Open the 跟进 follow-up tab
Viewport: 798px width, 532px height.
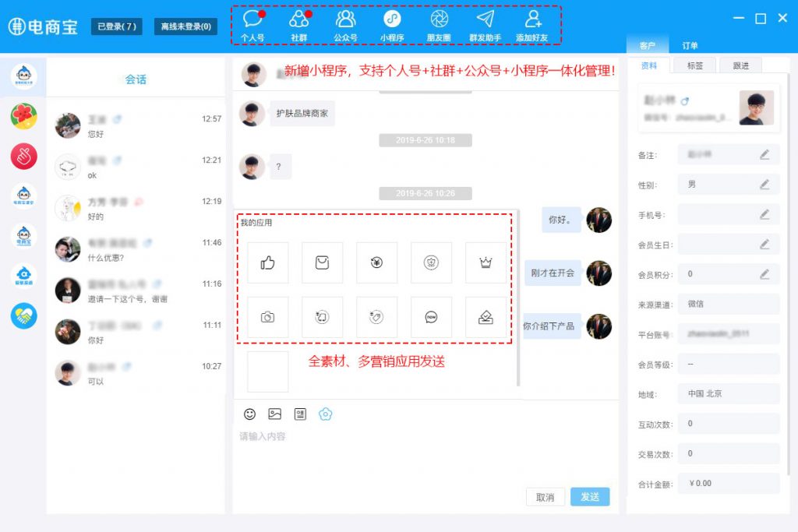(741, 65)
